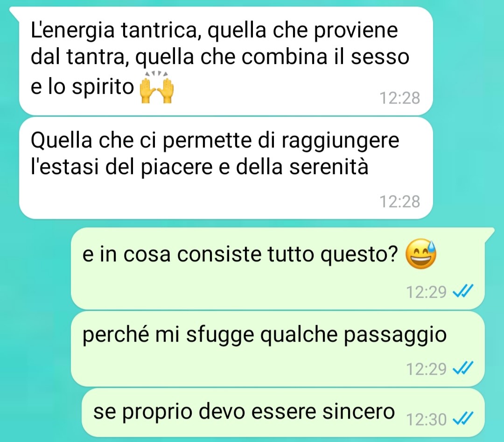This screenshot has width=504, height=442.
Task: Tap the 12:29 timestamp on the 'passaggio' message
Action: 426,369
